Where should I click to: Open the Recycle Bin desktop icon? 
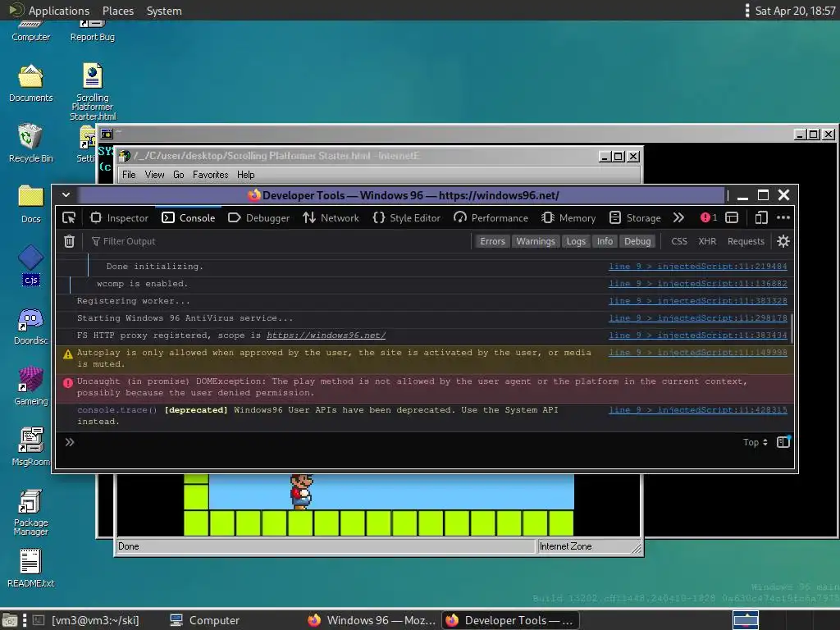30,143
